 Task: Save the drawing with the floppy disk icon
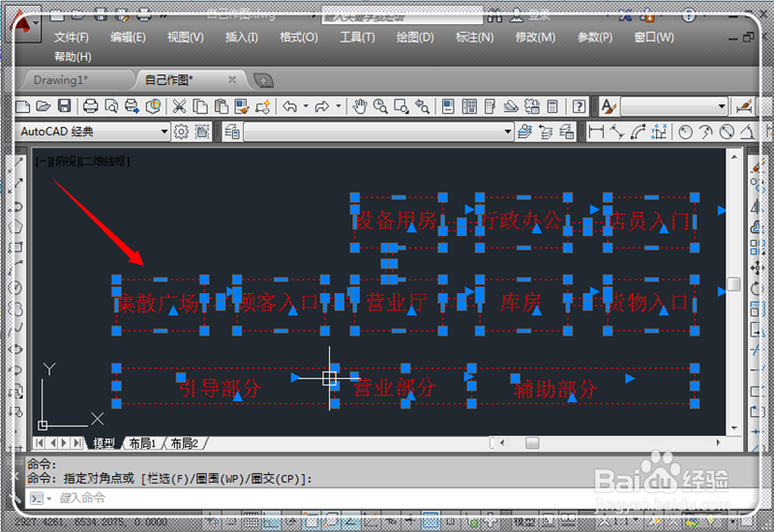(x=65, y=106)
